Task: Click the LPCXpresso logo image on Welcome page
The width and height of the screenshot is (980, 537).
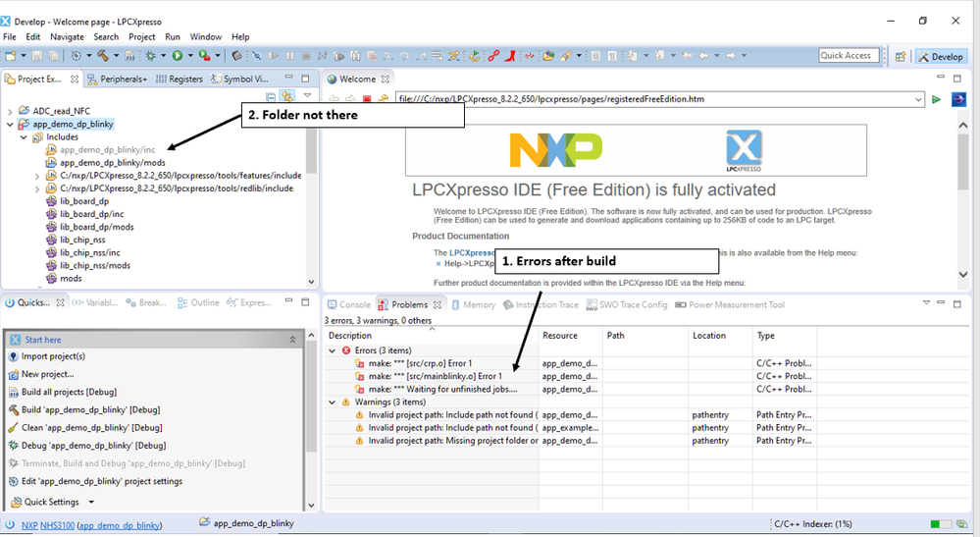Action: (744, 150)
